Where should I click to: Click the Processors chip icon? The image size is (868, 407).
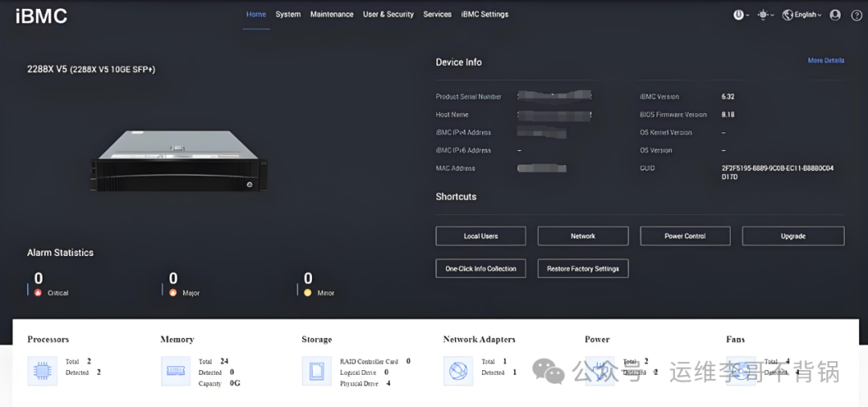[x=42, y=371]
